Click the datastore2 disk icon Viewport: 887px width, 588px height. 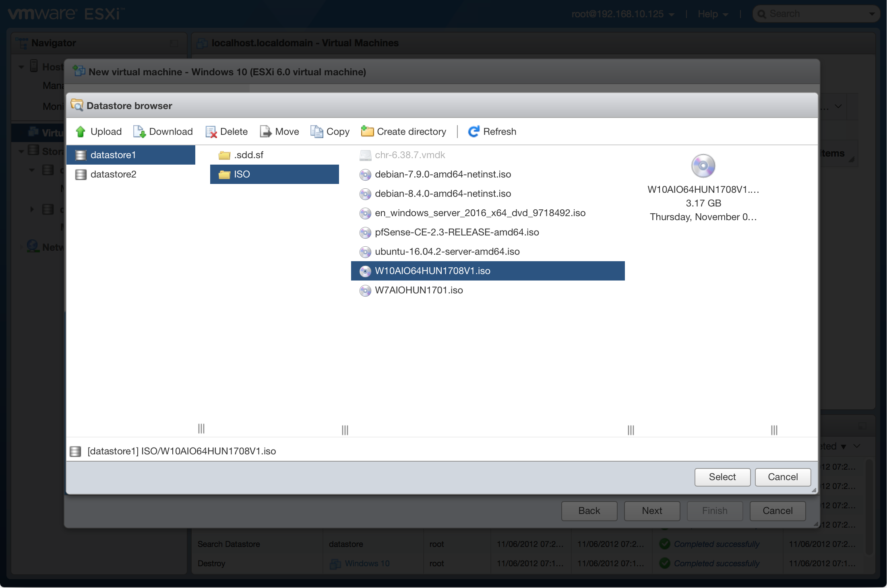tap(81, 174)
